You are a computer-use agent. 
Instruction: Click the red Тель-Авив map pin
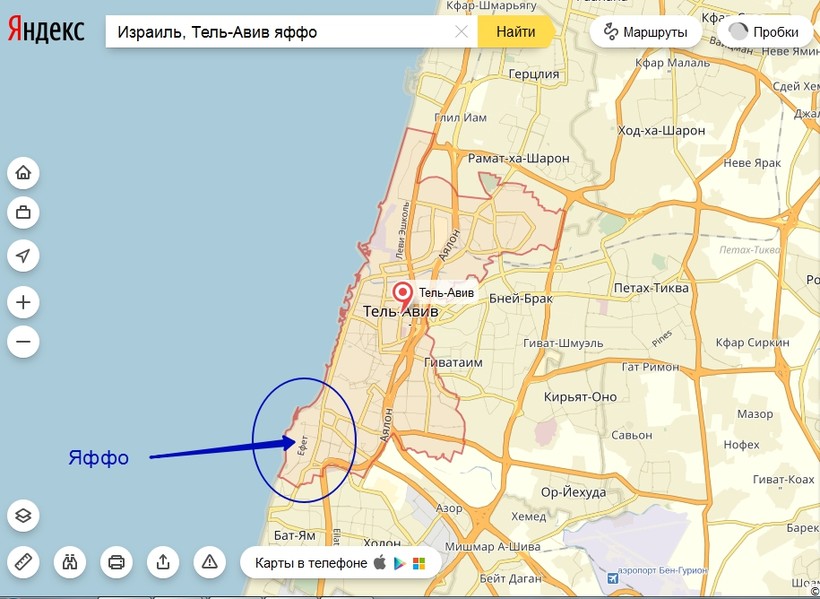coord(402,295)
